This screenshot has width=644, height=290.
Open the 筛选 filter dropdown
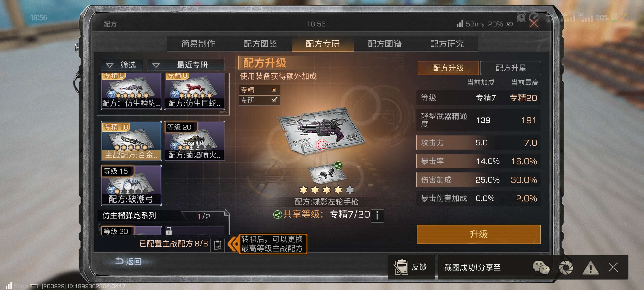tap(122, 65)
